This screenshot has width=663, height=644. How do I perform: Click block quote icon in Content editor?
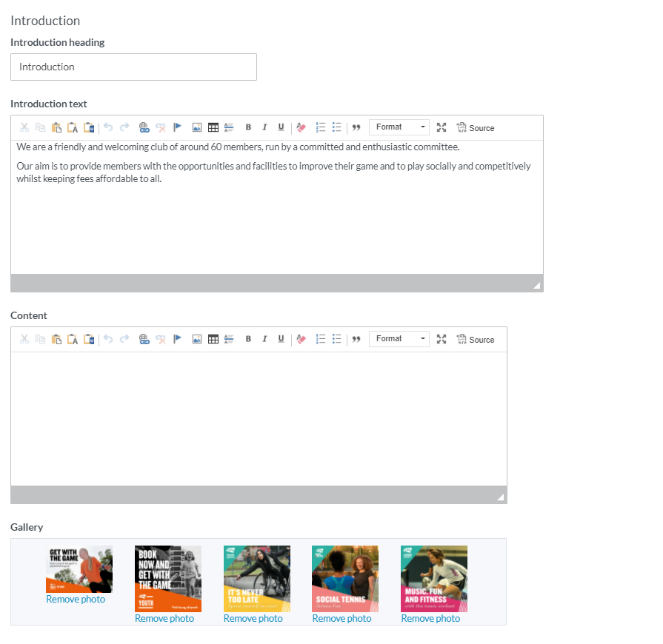pyautogui.click(x=356, y=339)
